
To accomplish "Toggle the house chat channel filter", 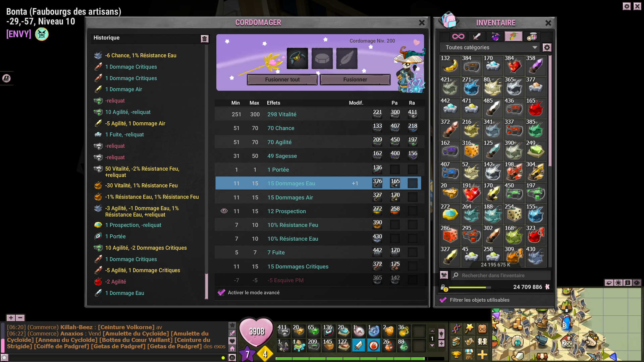I will click(x=232, y=349).
